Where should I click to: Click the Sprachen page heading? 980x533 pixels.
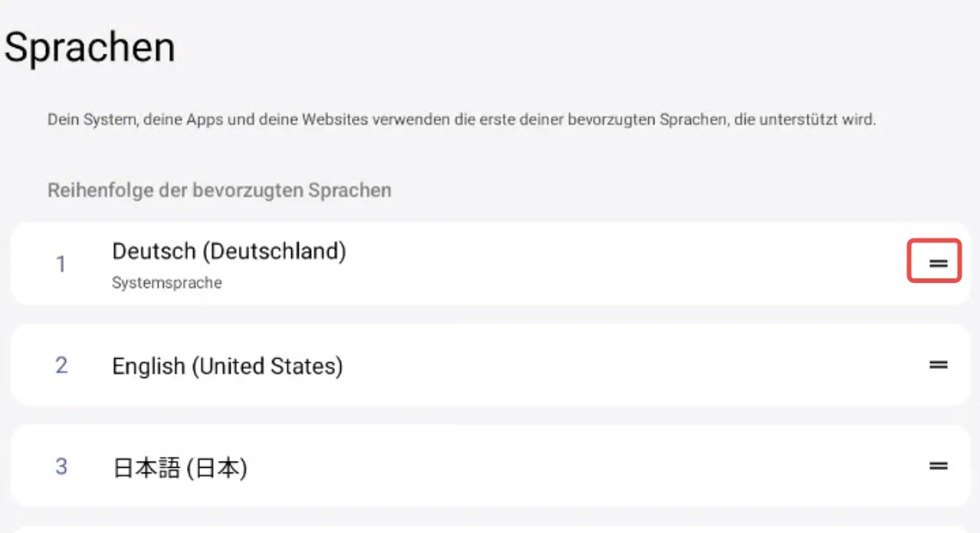(x=90, y=48)
